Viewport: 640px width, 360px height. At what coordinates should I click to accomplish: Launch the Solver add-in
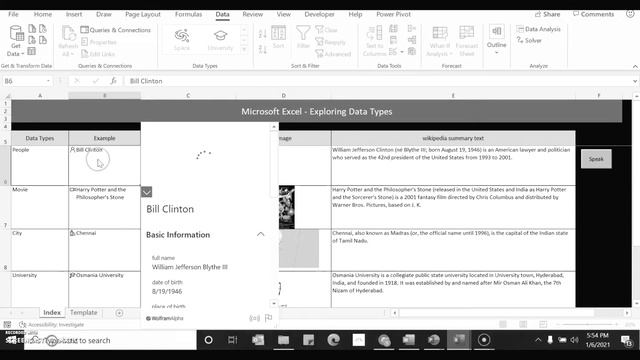[x=529, y=40]
